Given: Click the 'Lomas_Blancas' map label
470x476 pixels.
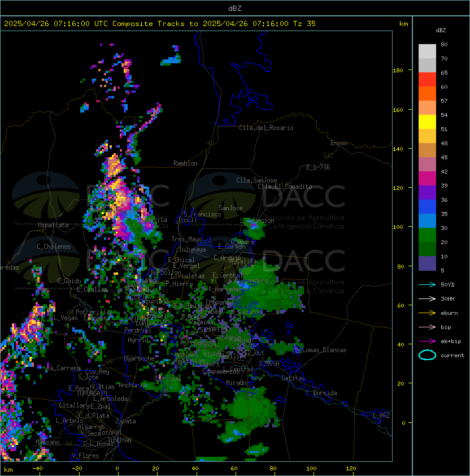Looking at the screenshot, I should [x=324, y=350].
